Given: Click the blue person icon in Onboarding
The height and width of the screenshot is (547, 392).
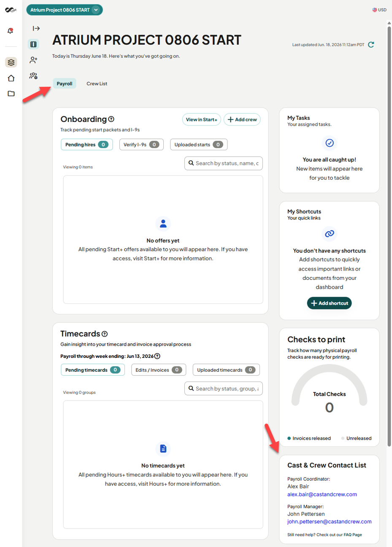Looking at the screenshot, I should tap(163, 224).
